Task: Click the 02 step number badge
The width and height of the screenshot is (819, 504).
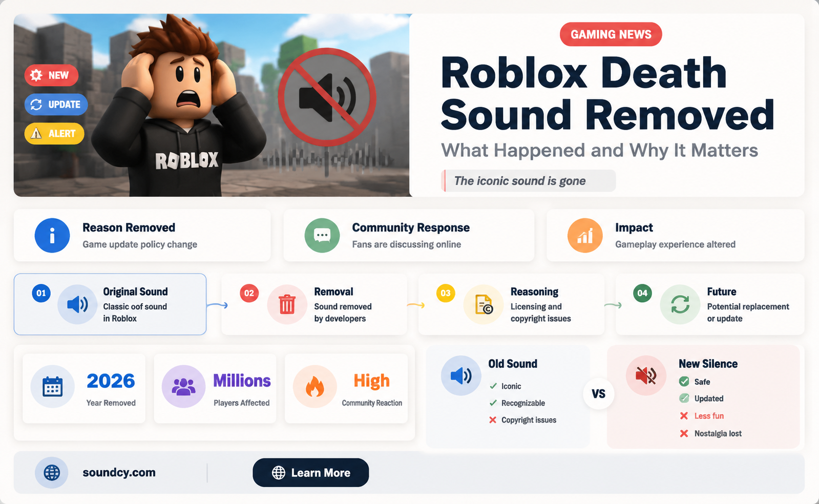Action: [x=249, y=293]
